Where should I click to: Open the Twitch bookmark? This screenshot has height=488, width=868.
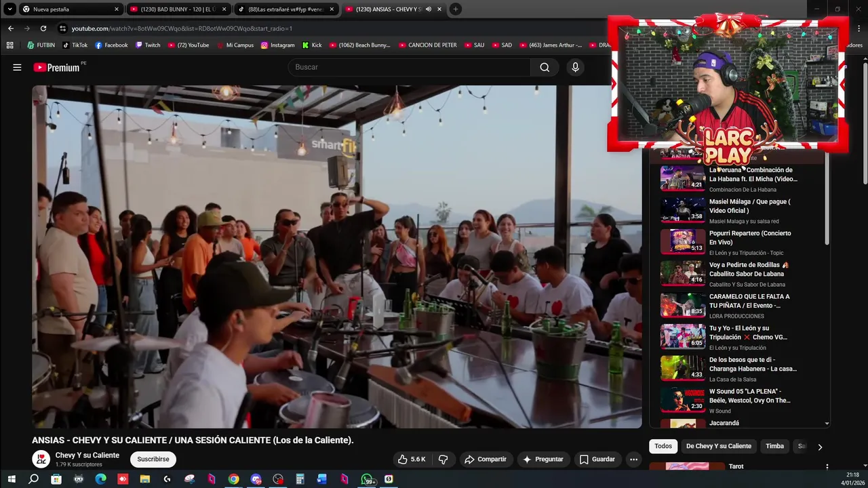(x=148, y=45)
